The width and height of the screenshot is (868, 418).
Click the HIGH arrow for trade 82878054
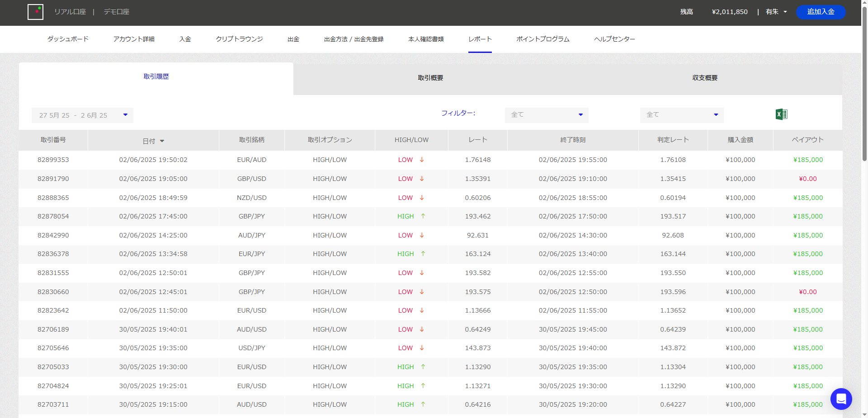click(423, 216)
